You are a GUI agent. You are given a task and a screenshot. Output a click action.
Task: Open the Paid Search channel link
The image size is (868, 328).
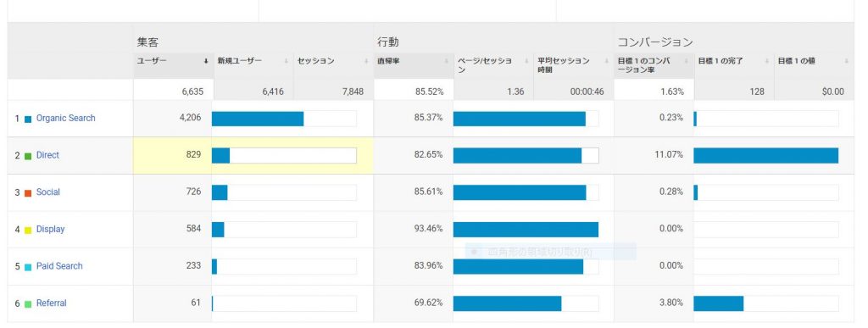coord(59,266)
